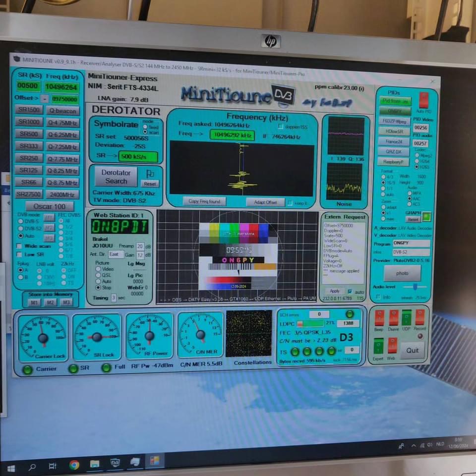The image size is (476, 476).
Task: Click the QRZ DX PID preset
Action: point(393,152)
